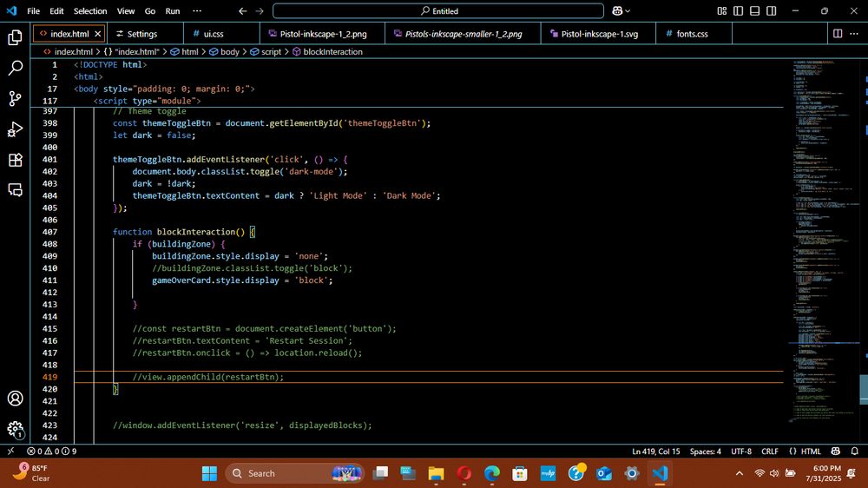Image resolution: width=868 pixels, height=488 pixels.
Task: Click the Split Editor Right icon
Action: point(838,34)
